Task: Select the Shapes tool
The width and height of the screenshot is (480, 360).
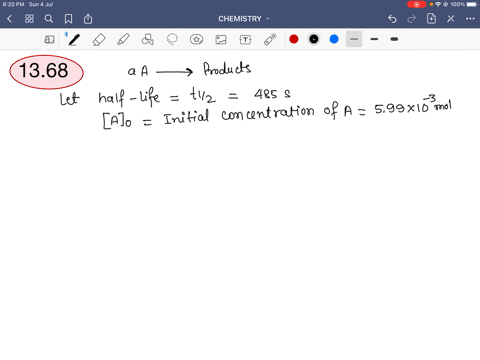Action: (x=148, y=40)
